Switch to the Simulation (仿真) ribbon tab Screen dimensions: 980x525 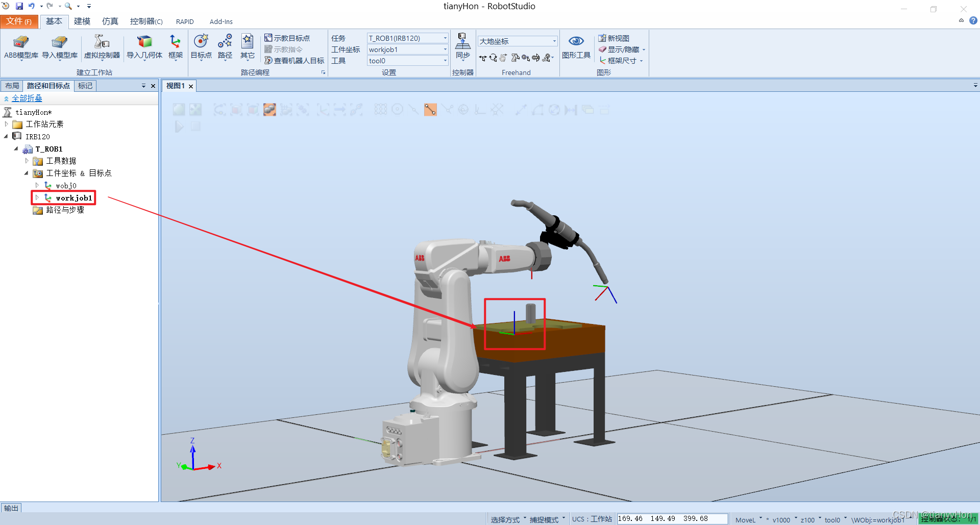[110, 21]
